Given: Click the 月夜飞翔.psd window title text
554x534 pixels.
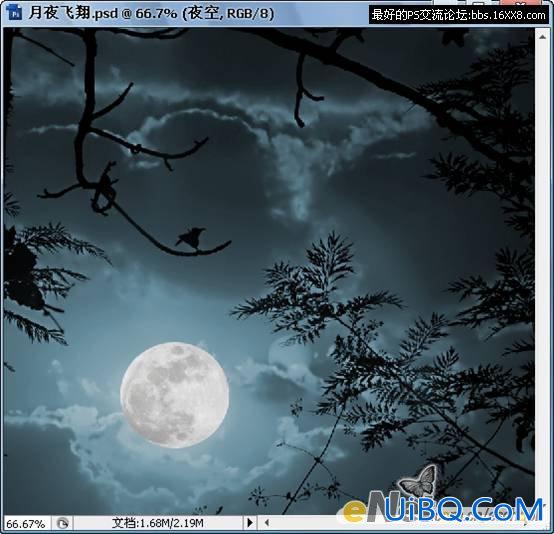Looking at the screenshot, I should tap(151, 14).
